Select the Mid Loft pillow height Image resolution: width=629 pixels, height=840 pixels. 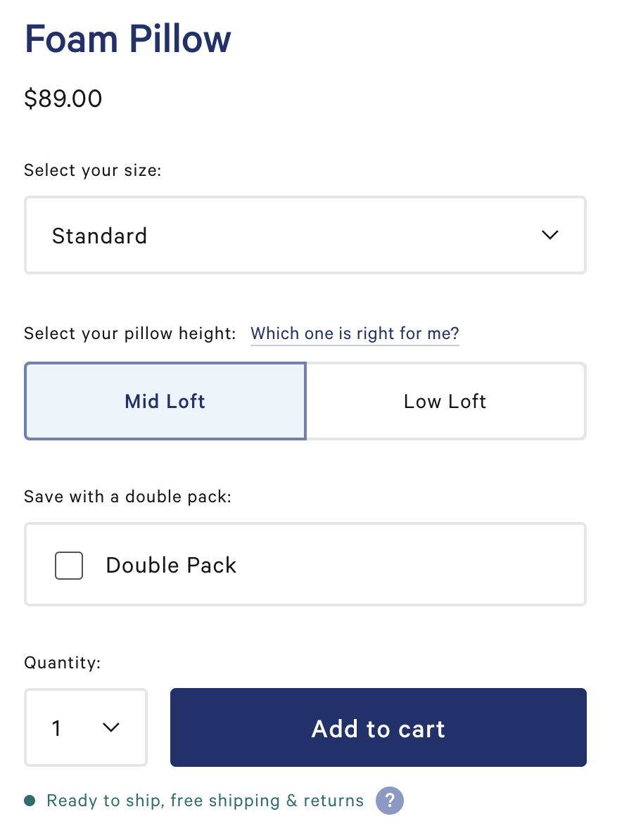[165, 401]
